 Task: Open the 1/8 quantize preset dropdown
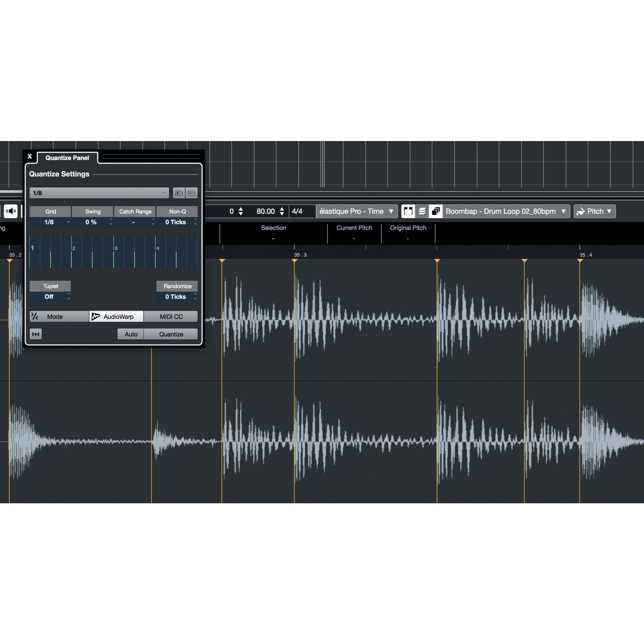99,193
